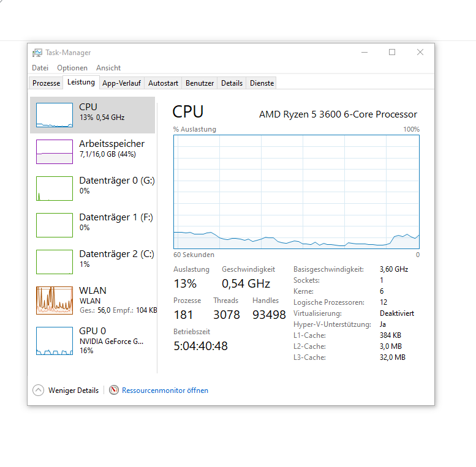This screenshot has height=467, width=476.
Task: Switch to the Dienste tab
Action: tap(262, 83)
